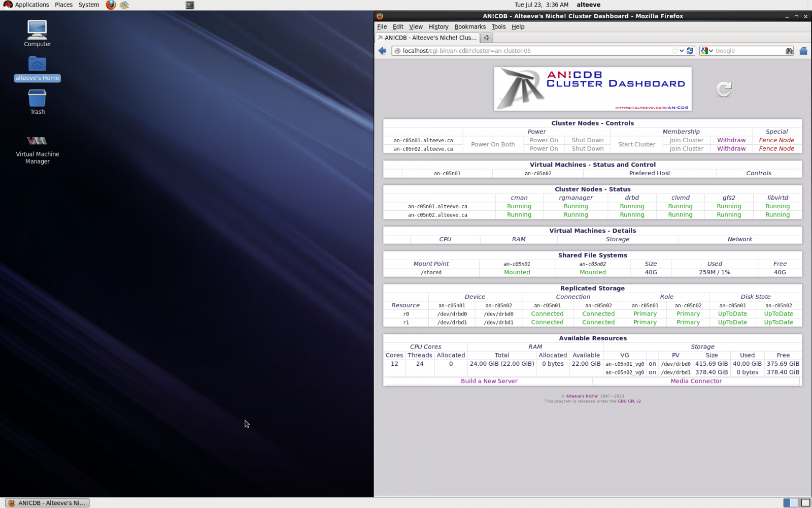The height and width of the screenshot is (508, 812).
Task: Click Build a New Server link
Action: (489, 381)
